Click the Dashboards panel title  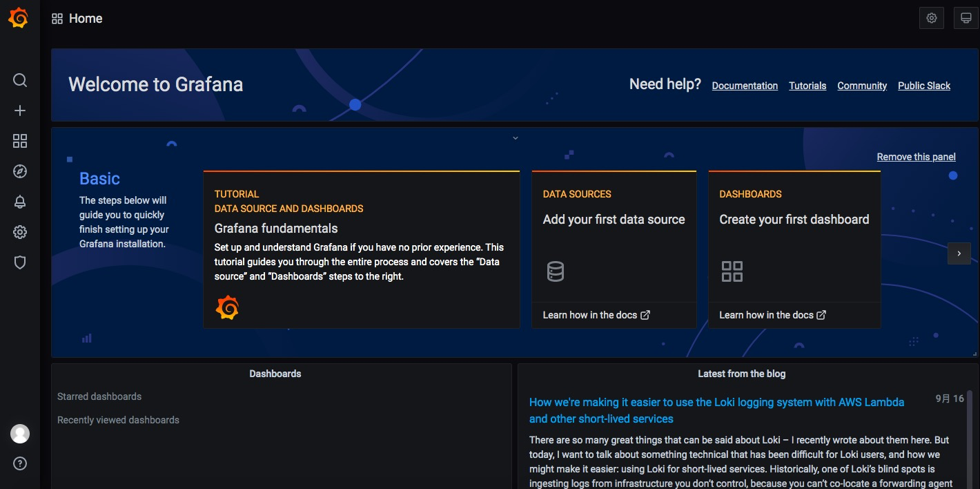tap(275, 374)
